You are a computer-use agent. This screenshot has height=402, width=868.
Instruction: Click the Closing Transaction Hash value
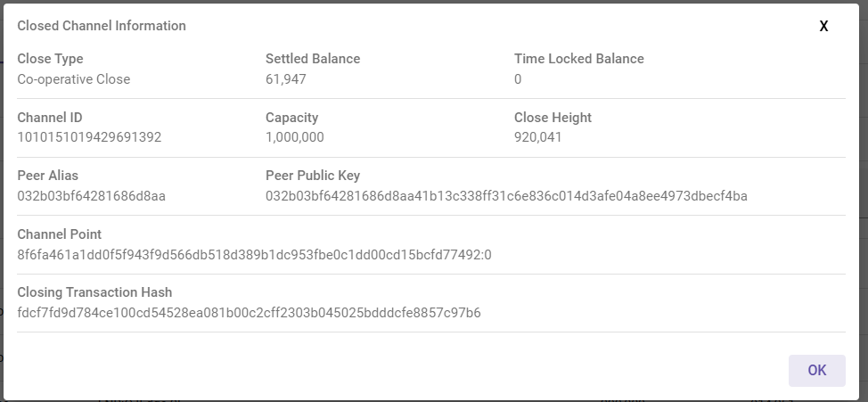[x=249, y=313]
